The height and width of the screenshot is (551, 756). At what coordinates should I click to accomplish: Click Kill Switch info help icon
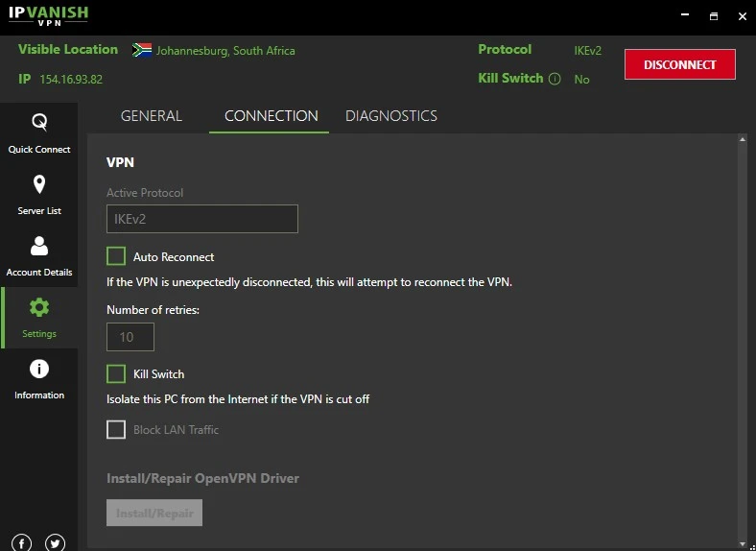pyautogui.click(x=555, y=79)
